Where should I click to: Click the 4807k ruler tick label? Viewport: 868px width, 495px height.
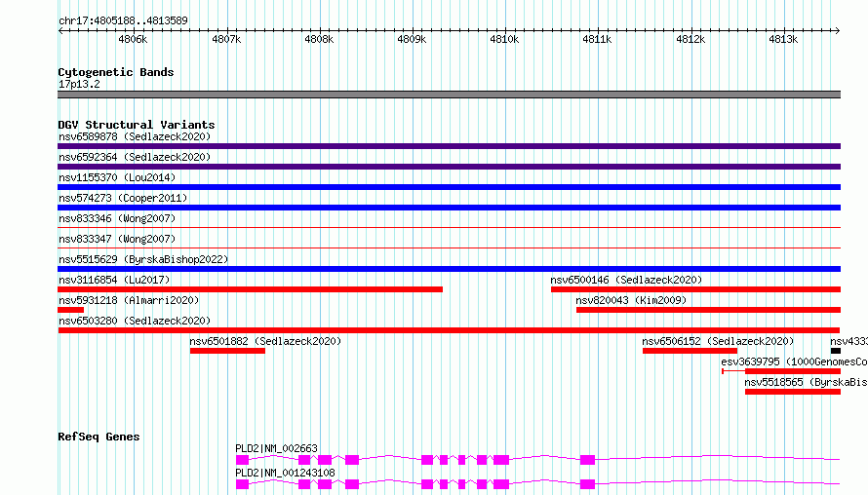coord(226,39)
